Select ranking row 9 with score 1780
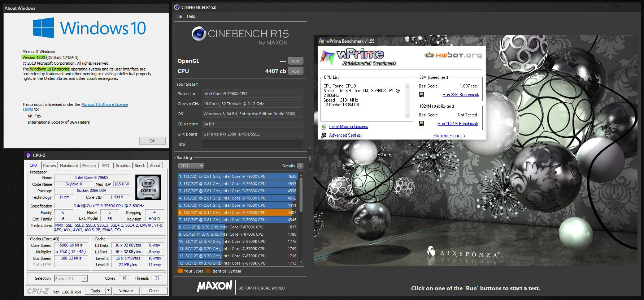This screenshot has height=300, width=644. (x=237, y=234)
